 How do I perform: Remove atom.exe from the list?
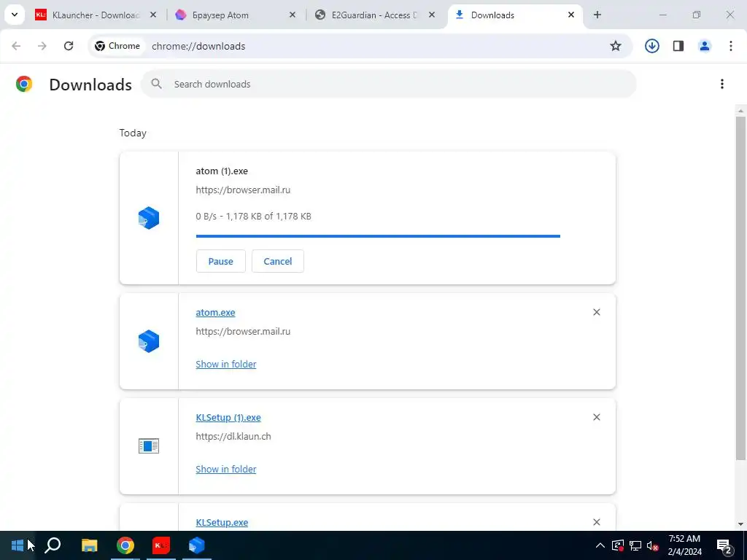pos(597,312)
